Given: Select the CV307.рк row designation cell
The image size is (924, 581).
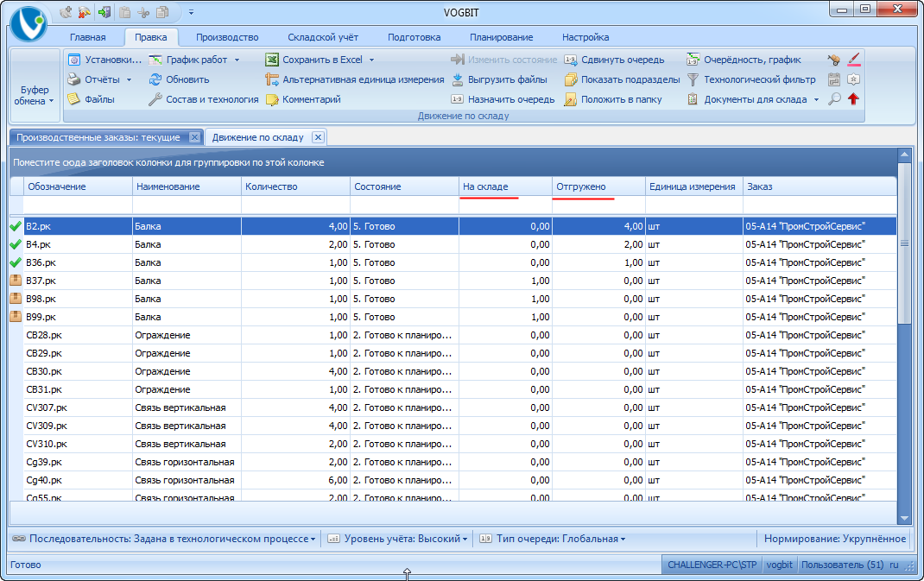Looking at the screenshot, I should (78, 407).
